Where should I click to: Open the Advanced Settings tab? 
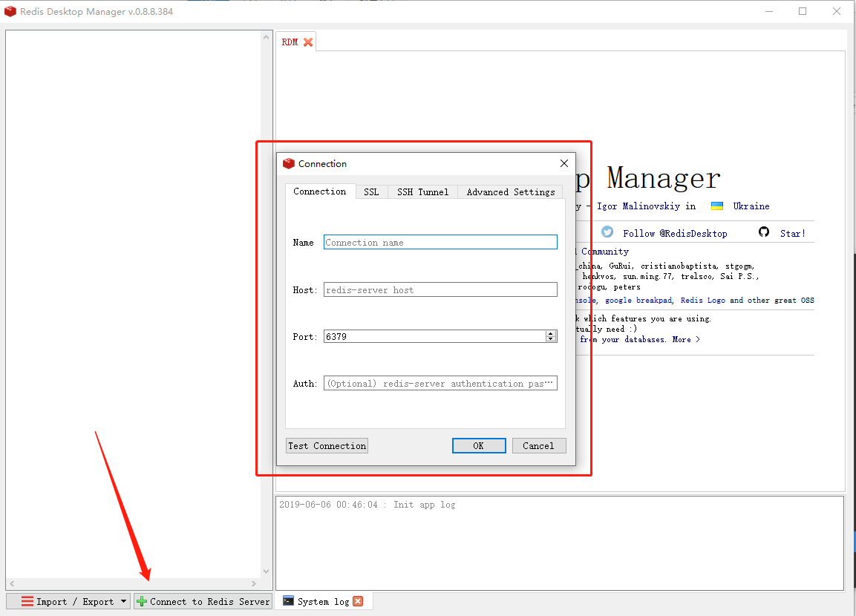point(511,192)
